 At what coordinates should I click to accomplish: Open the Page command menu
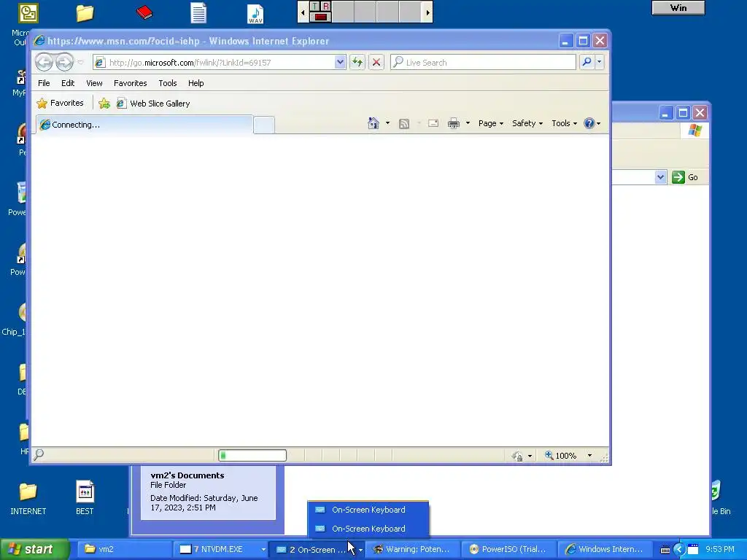pyautogui.click(x=491, y=123)
